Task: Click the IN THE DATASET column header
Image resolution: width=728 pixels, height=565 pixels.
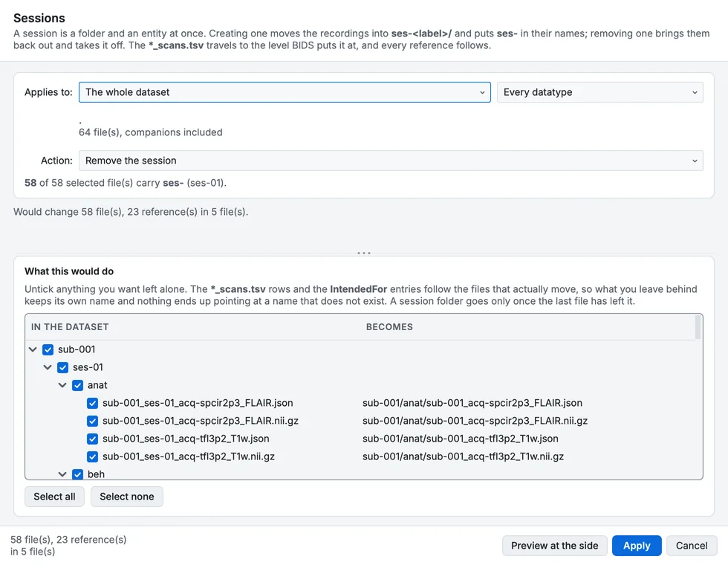Action: tap(70, 327)
